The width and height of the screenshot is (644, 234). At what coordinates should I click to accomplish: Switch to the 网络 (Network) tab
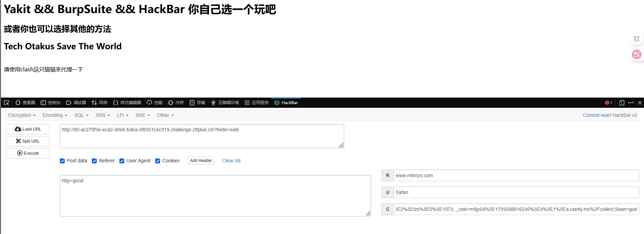click(99, 103)
